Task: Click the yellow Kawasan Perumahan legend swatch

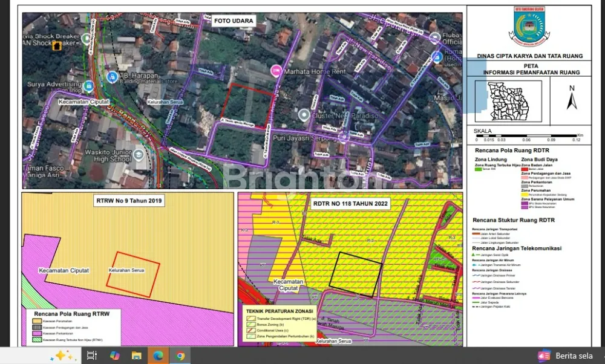Action: point(36,321)
